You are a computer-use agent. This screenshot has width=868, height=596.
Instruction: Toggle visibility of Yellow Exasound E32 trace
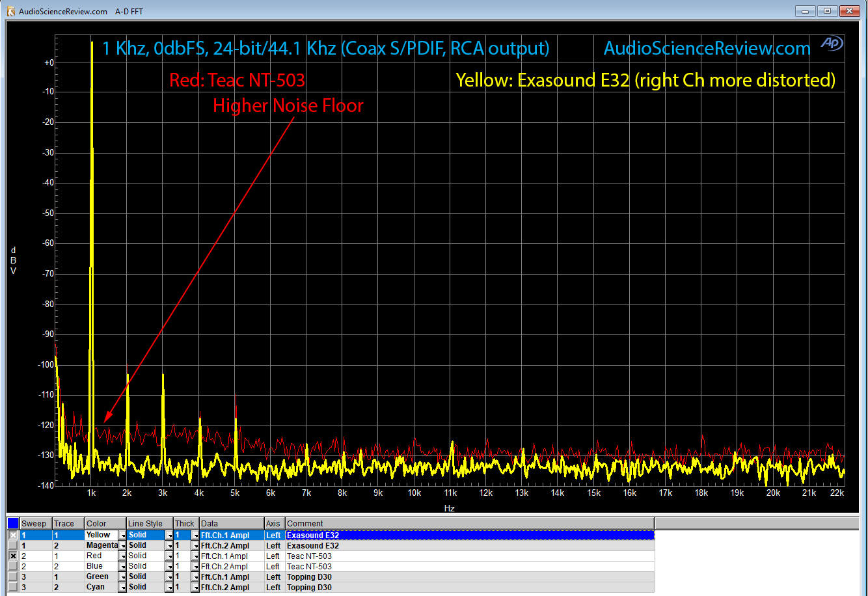pos(13,535)
